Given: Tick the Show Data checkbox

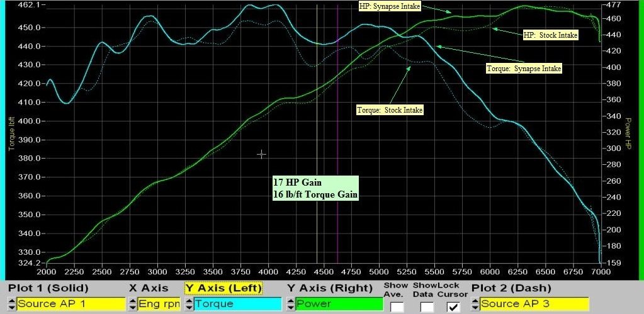Looking at the screenshot, I should 427,307.
